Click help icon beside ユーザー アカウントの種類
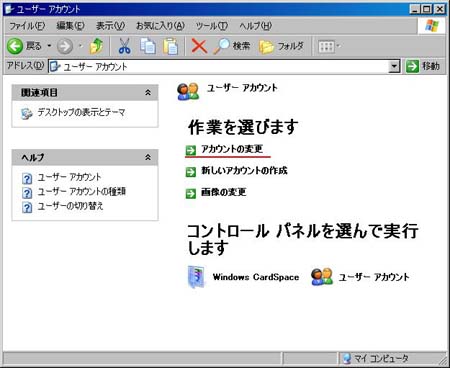This screenshot has width=450, height=368. tap(27, 193)
